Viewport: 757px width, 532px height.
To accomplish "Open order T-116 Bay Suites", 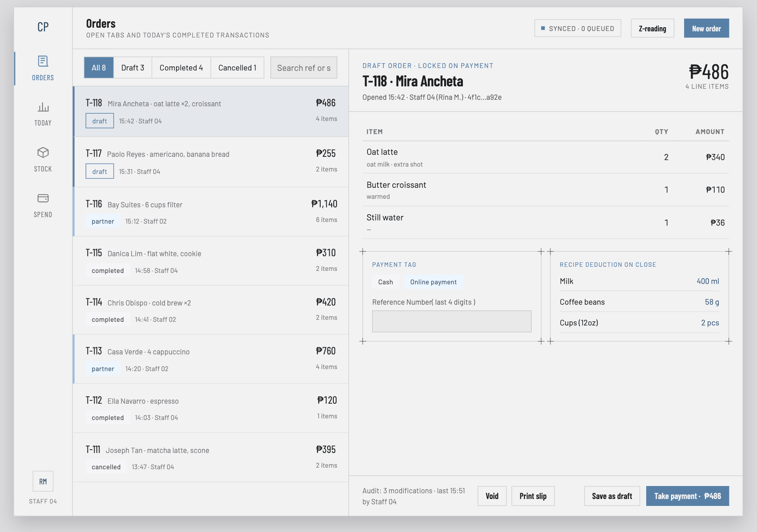I will (211, 212).
